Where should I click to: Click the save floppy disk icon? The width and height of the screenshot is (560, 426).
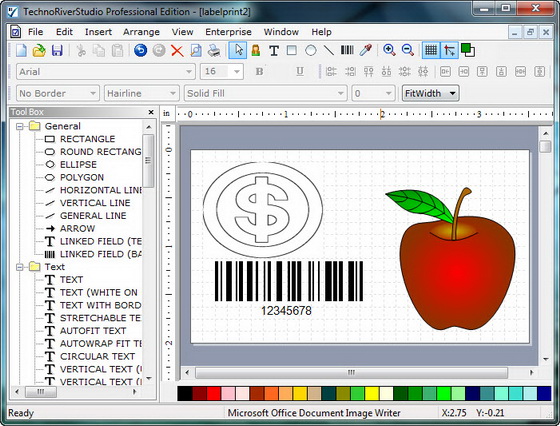(57, 50)
